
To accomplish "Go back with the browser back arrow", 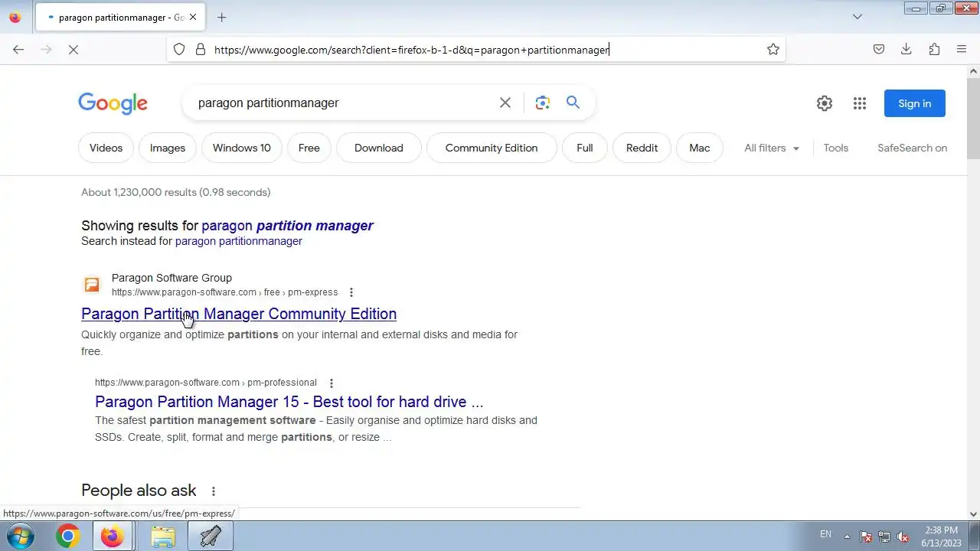I will [x=18, y=49].
